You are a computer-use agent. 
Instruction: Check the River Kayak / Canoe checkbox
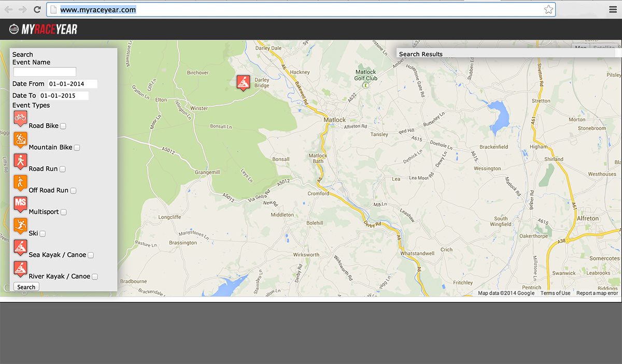coord(95,276)
